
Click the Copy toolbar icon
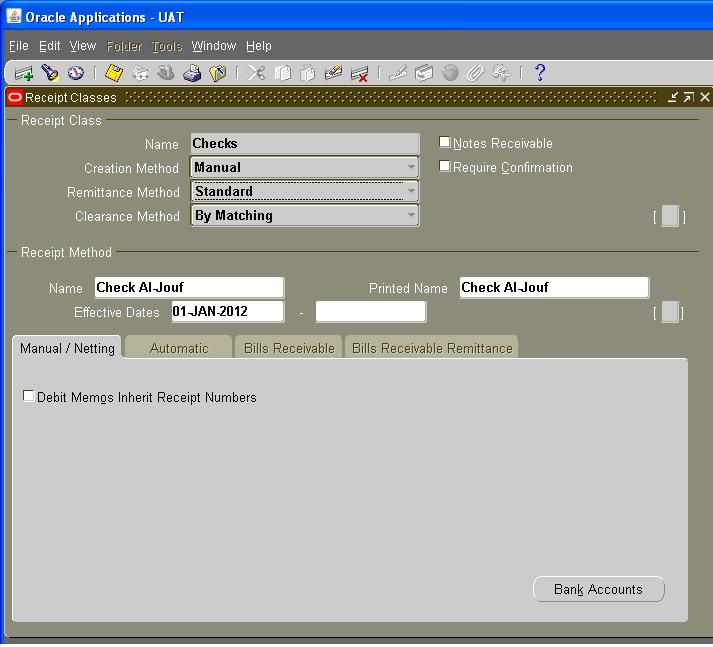tap(282, 73)
